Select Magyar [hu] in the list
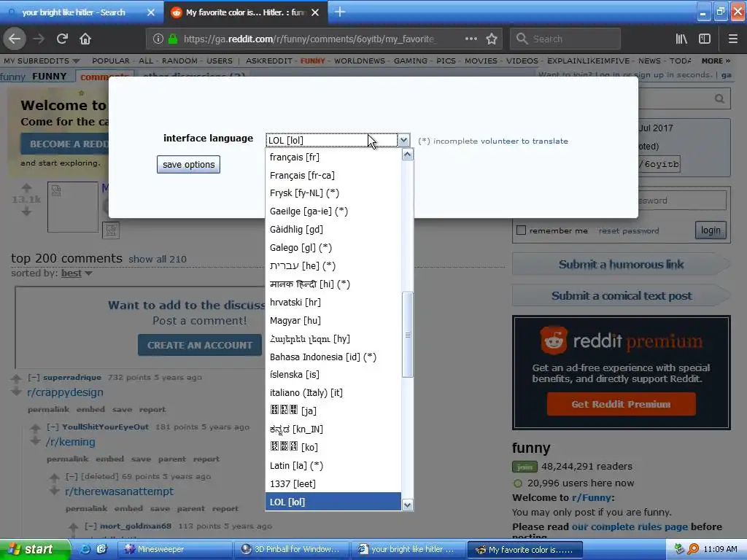Image resolution: width=747 pixels, height=560 pixels. pos(333,321)
